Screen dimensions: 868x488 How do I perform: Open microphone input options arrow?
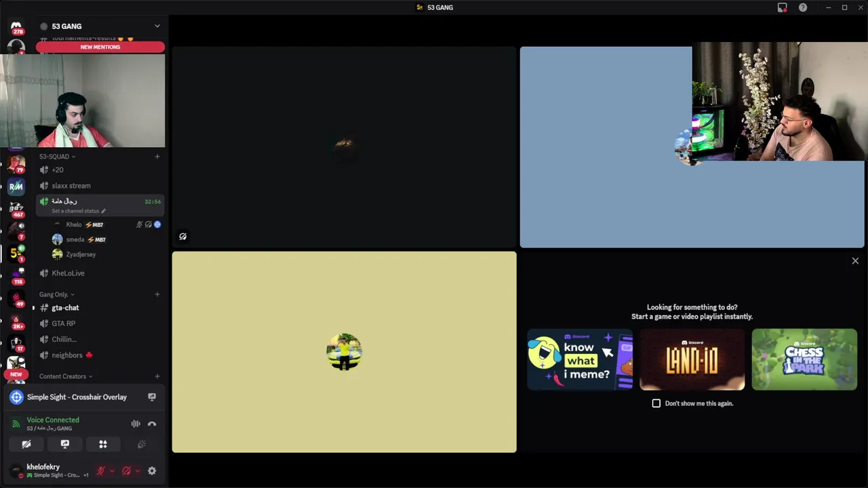pyautogui.click(x=112, y=470)
